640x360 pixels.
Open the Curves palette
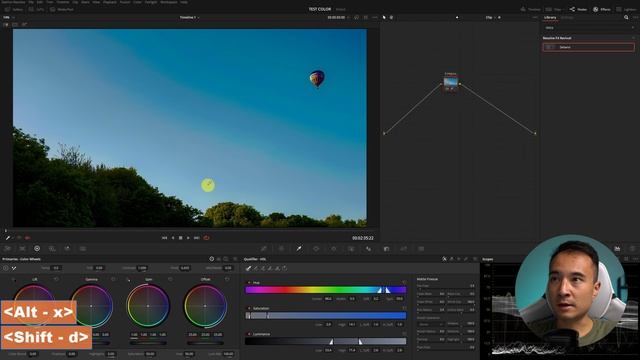coord(264,248)
